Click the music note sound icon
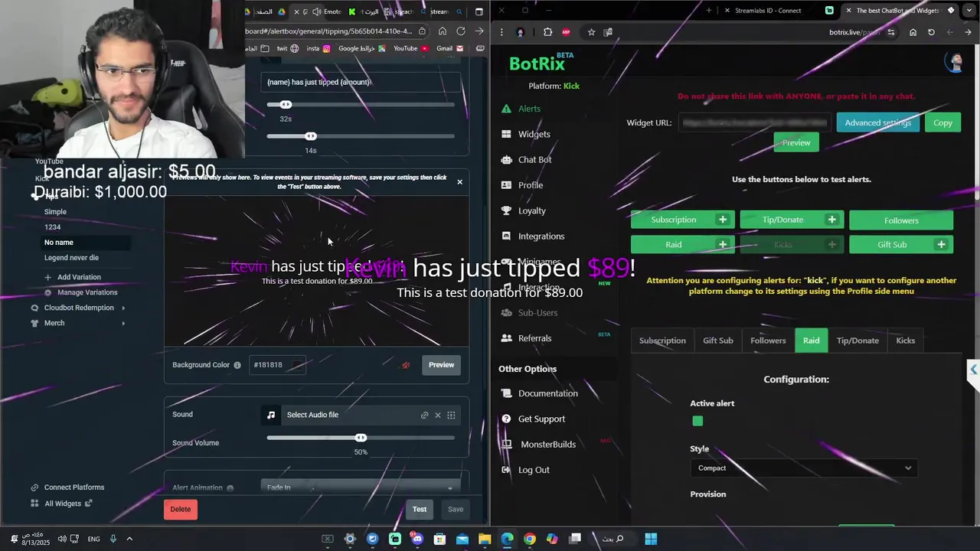The width and height of the screenshot is (980, 551). (x=270, y=415)
